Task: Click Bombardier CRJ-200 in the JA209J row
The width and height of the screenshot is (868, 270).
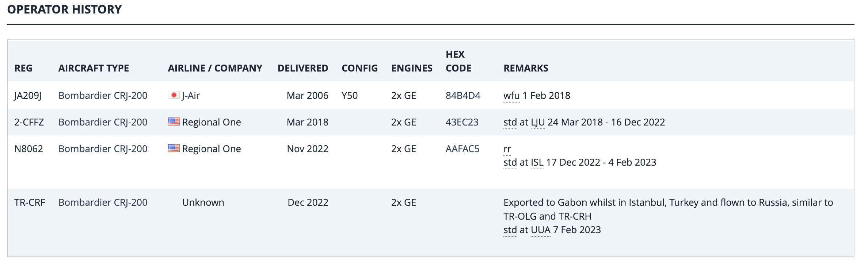Action: 103,96
